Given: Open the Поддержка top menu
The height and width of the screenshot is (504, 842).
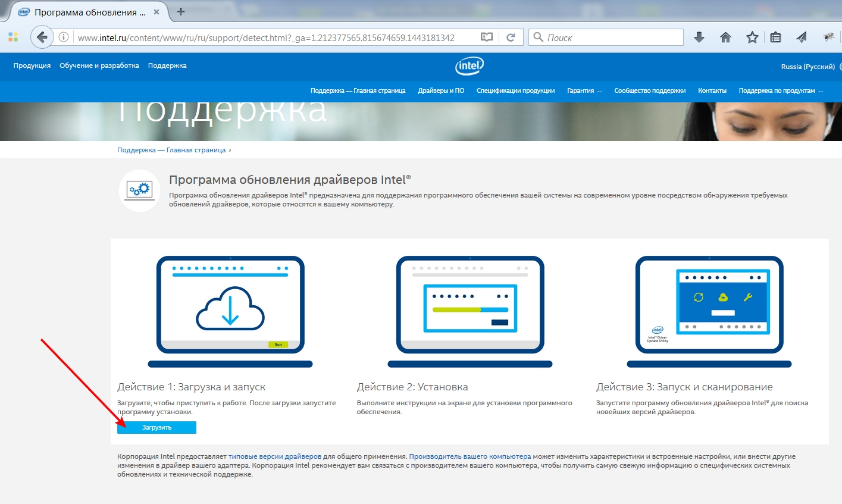Looking at the screenshot, I should click(x=167, y=65).
